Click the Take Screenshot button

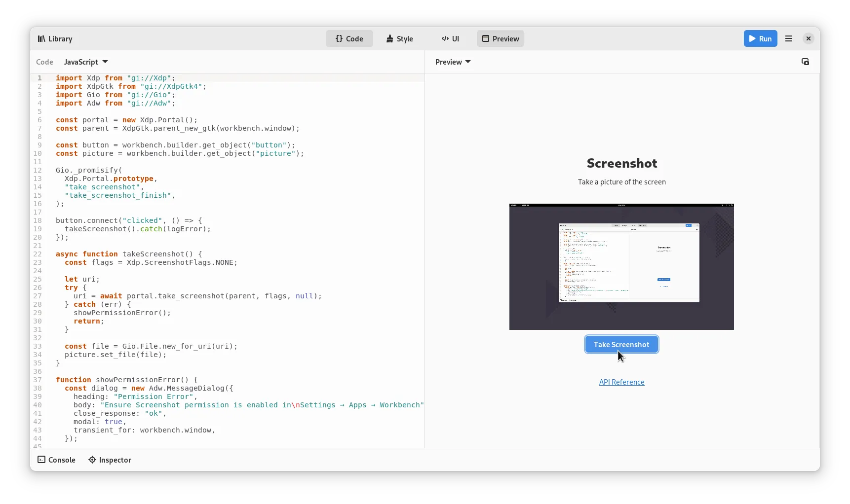pos(621,345)
